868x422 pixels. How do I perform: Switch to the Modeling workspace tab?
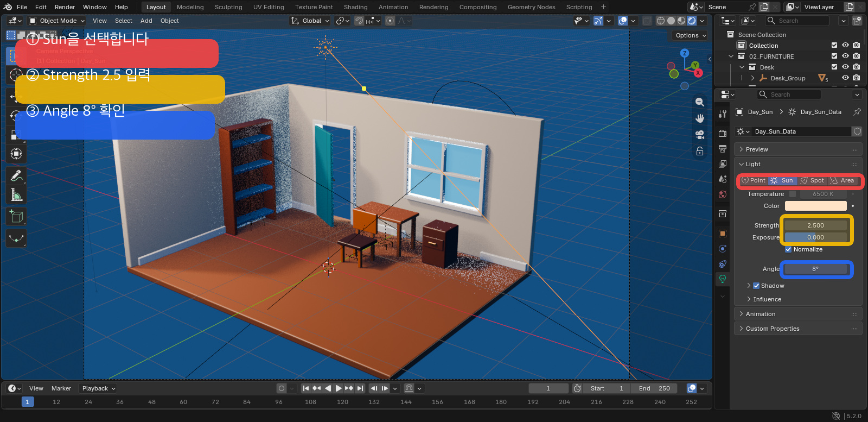pyautogui.click(x=190, y=7)
